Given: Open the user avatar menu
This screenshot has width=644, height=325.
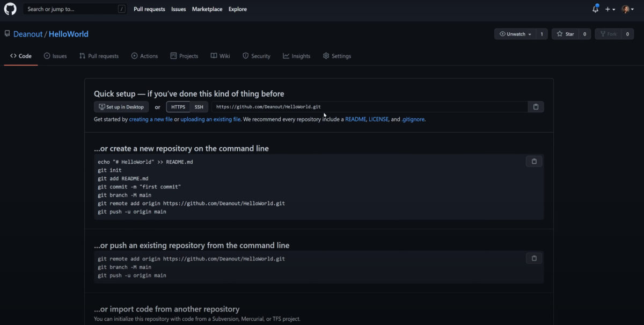Looking at the screenshot, I should [x=627, y=9].
